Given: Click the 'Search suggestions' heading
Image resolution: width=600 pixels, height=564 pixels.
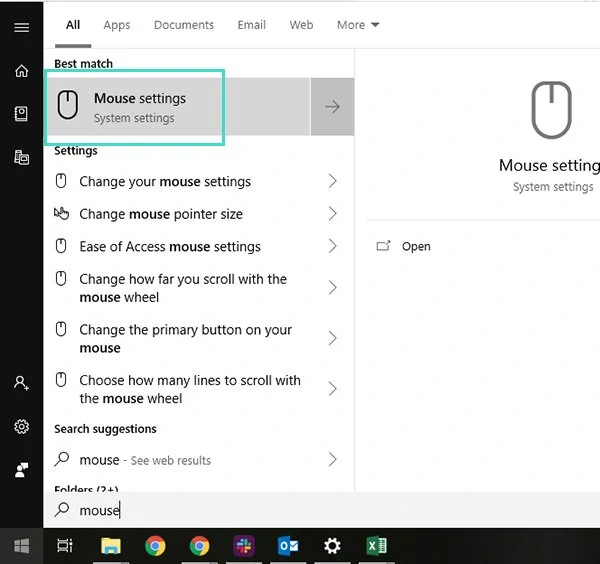Looking at the screenshot, I should [x=105, y=429].
